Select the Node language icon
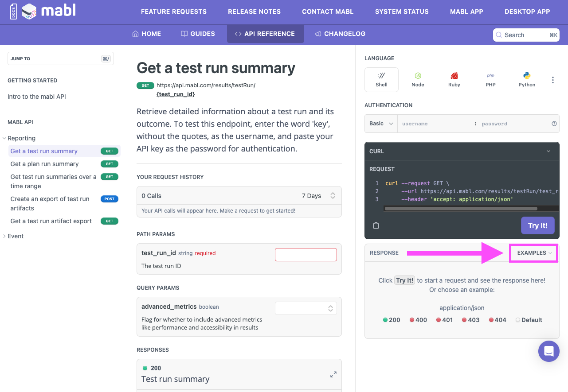The height and width of the screenshot is (392, 568). [418, 80]
